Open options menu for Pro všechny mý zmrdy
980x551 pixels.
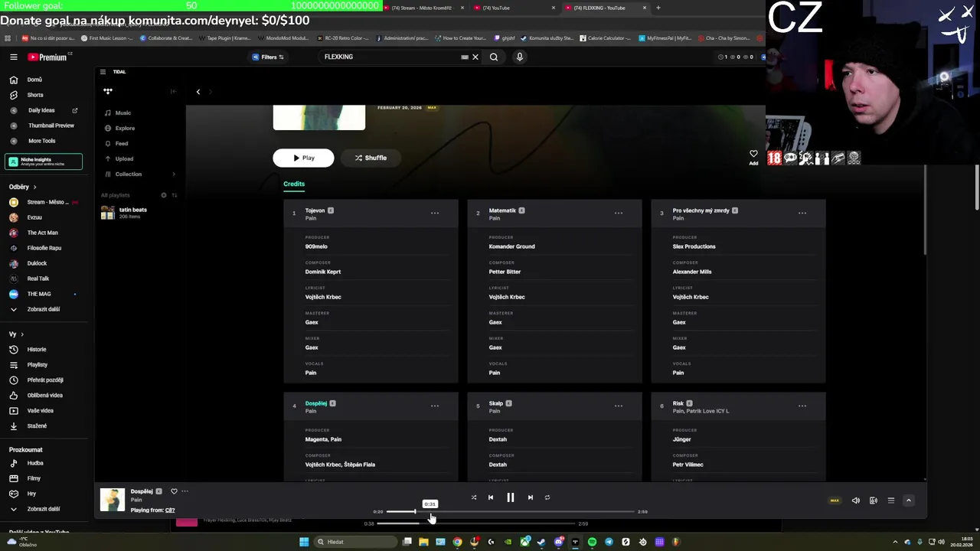click(802, 213)
